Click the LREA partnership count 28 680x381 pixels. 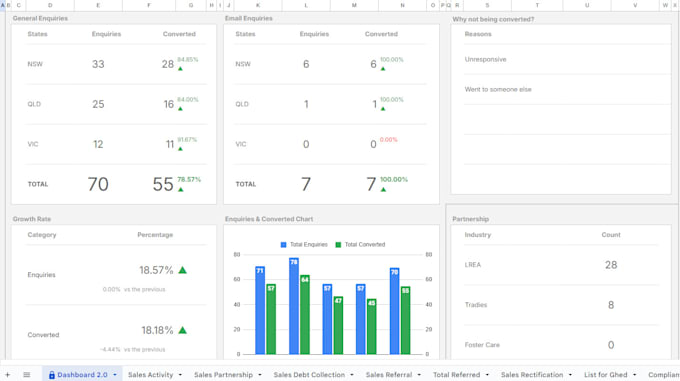point(611,265)
